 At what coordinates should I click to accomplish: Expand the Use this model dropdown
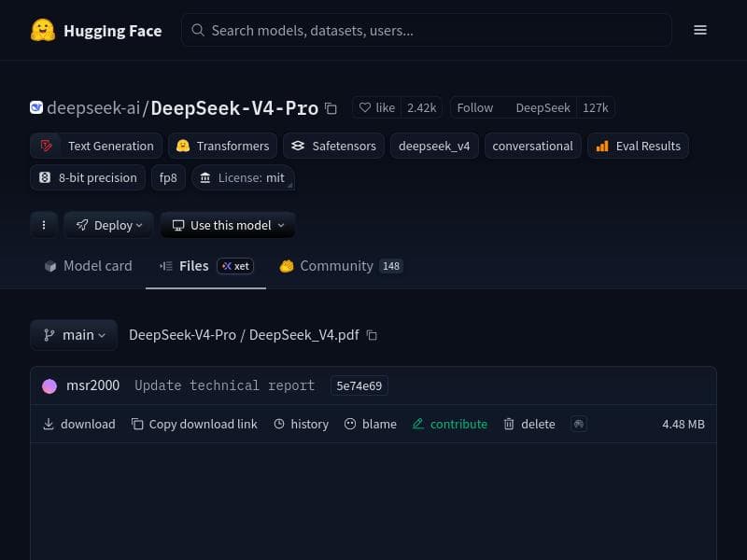coord(227,225)
